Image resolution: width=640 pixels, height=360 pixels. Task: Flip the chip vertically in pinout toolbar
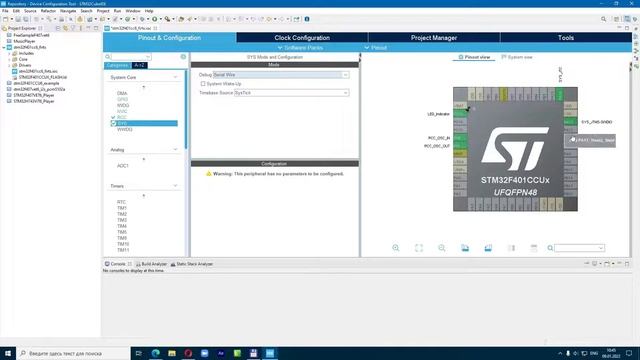(x=534, y=248)
